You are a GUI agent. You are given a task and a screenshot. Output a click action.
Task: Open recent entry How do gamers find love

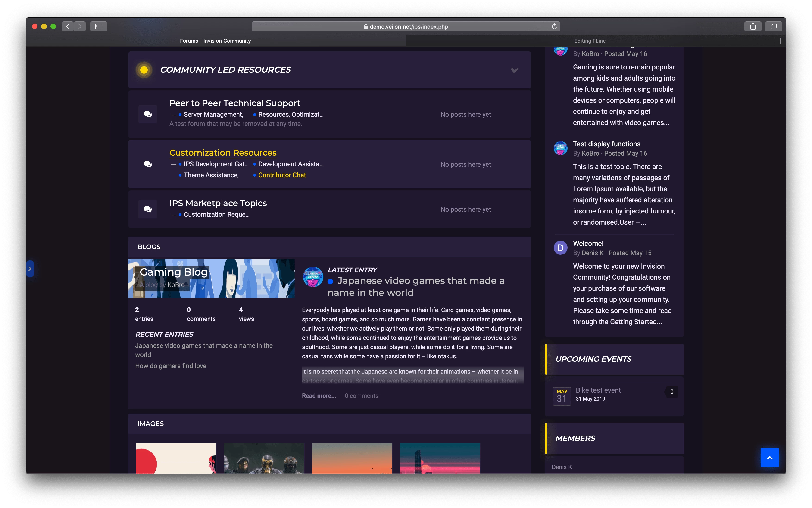point(171,366)
